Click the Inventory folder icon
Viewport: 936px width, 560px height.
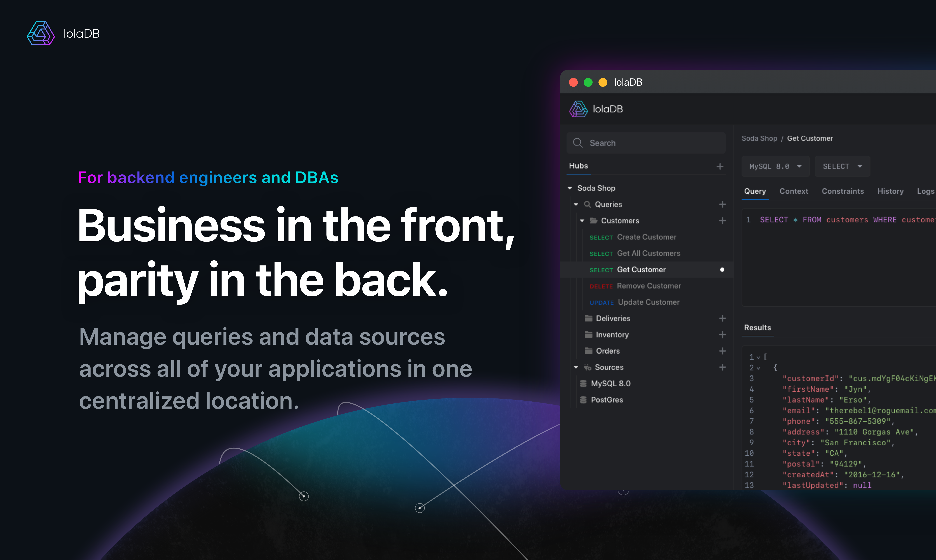click(588, 334)
